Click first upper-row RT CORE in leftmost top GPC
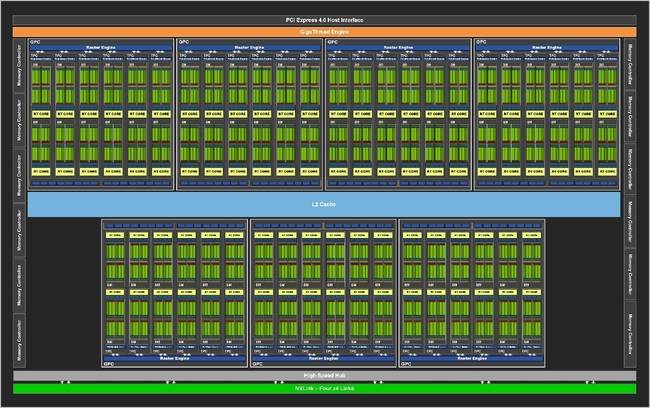The image size is (650, 408). (x=41, y=114)
